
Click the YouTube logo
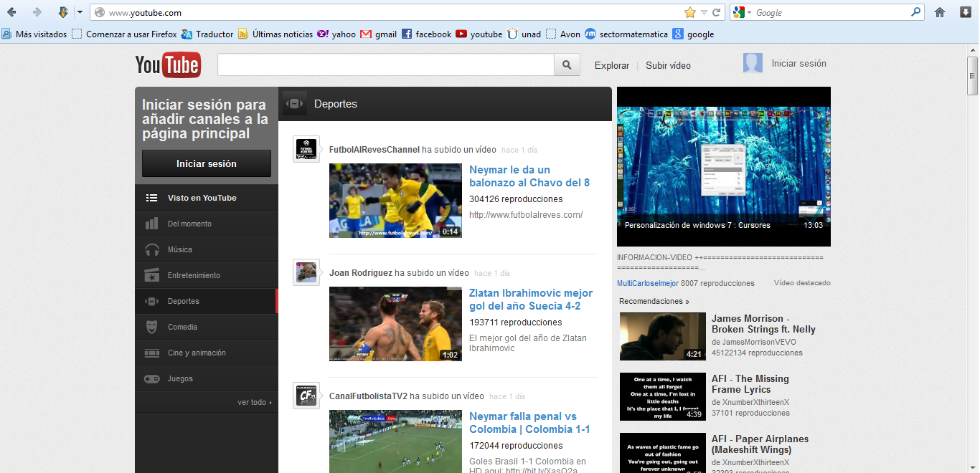(x=168, y=64)
